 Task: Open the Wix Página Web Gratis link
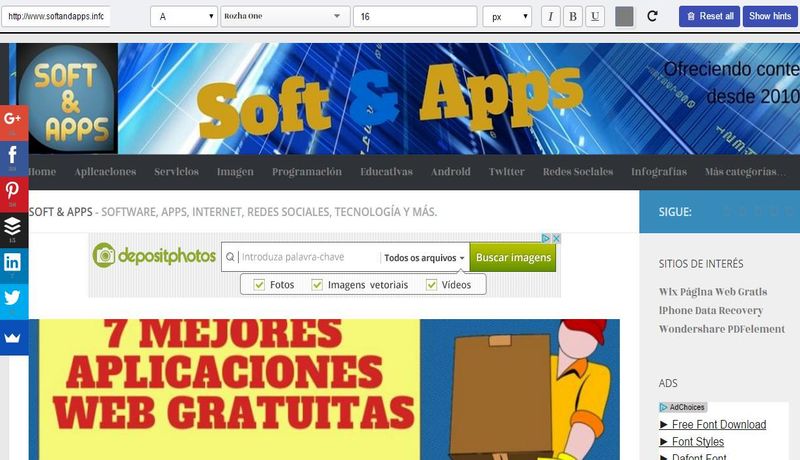click(x=713, y=292)
